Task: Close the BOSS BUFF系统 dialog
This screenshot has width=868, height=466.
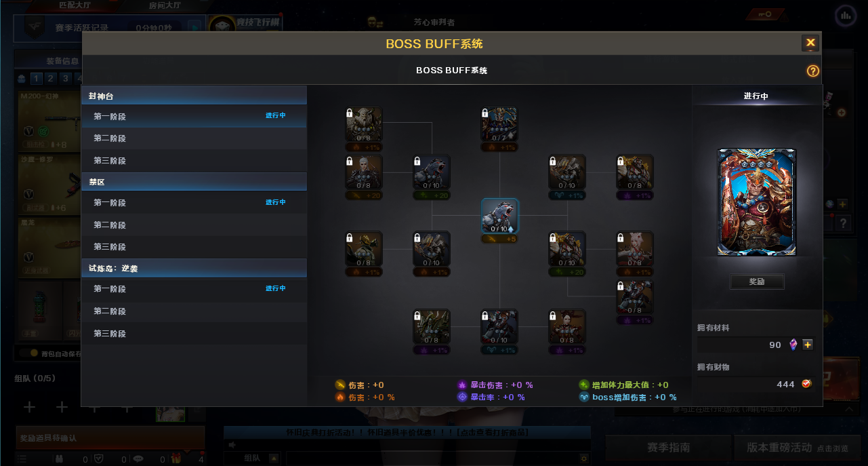Action: tap(810, 43)
